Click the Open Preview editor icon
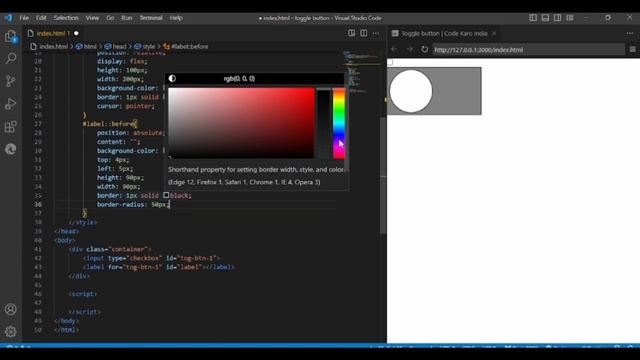Screen dimensions: 640x360 351,33
